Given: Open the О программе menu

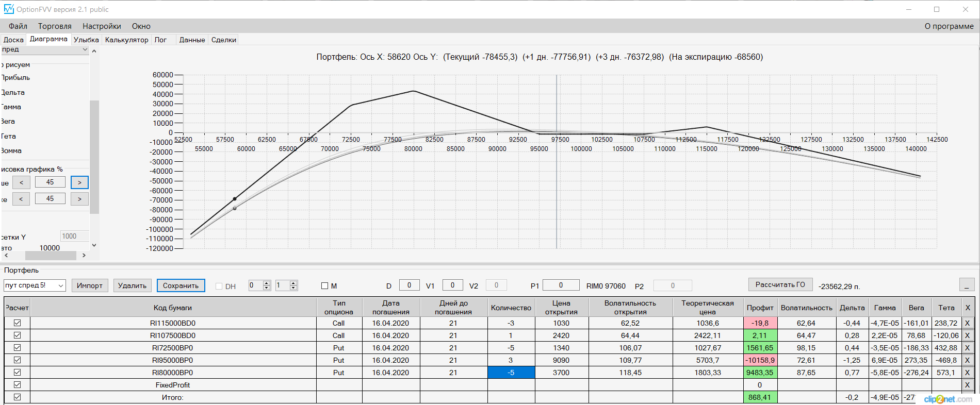Looking at the screenshot, I should (x=949, y=26).
